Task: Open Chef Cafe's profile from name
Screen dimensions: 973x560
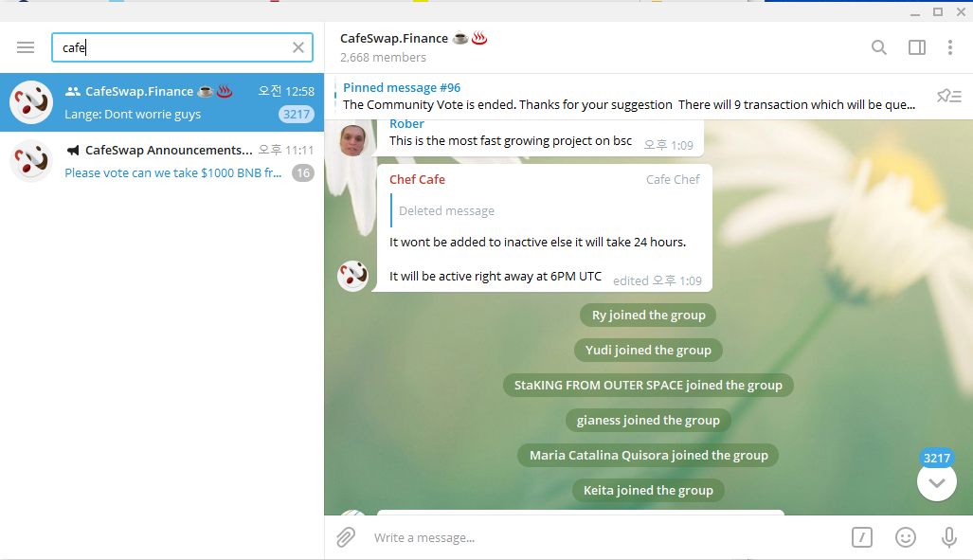Action: (417, 179)
